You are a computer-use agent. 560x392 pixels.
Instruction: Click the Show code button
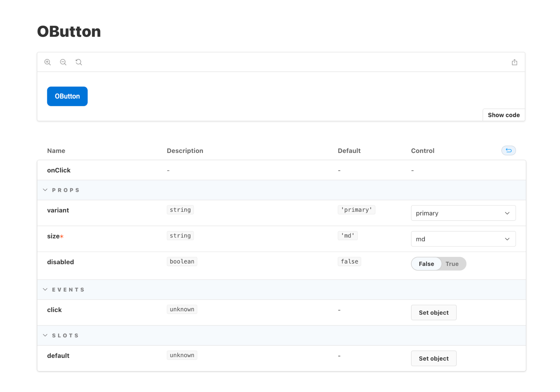pyautogui.click(x=504, y=115)
